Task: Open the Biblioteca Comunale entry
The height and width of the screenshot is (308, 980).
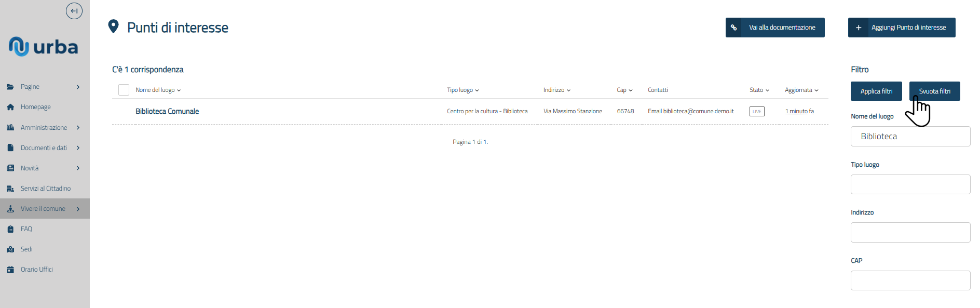Action: tap(167, 111)
